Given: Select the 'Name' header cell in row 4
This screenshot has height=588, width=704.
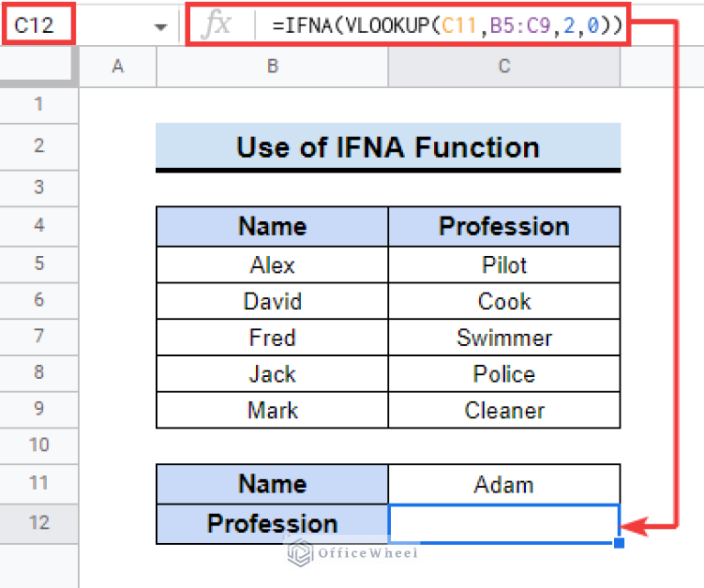Looking at the screenshot, I should 272,226.
